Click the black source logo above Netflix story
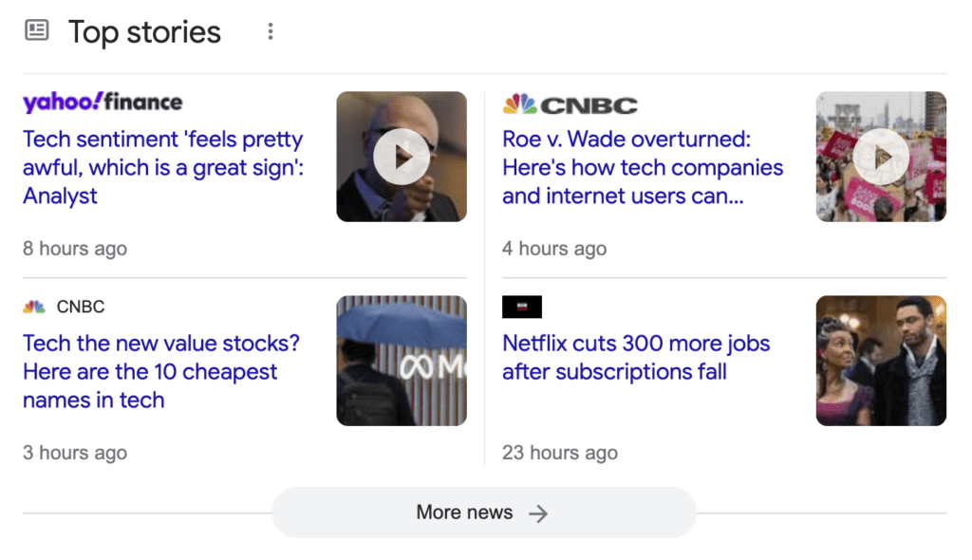Viewport: 972px width, 560px height. 522,307
